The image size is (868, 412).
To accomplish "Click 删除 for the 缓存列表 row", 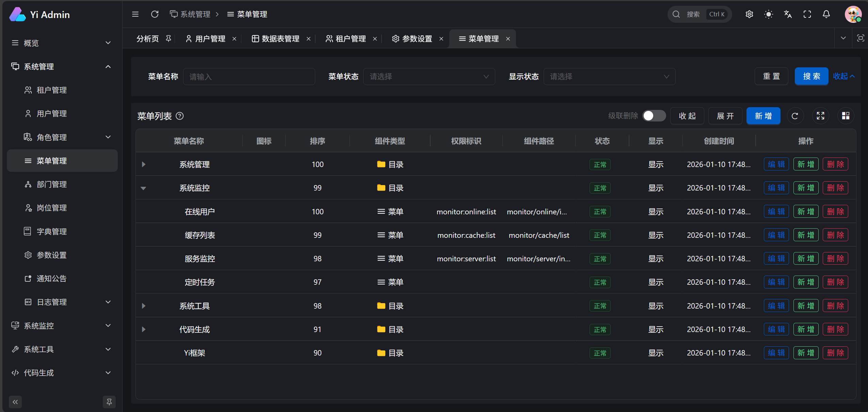I will (835, 235).
